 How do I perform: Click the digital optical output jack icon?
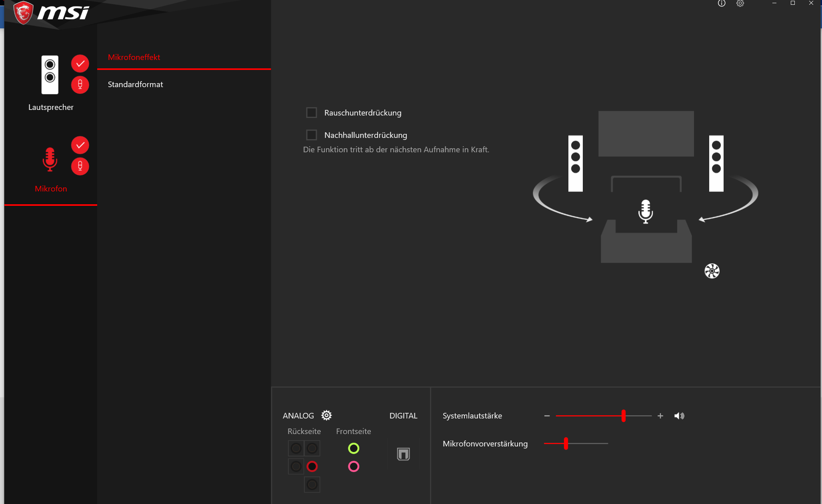(x=403, y=454)
